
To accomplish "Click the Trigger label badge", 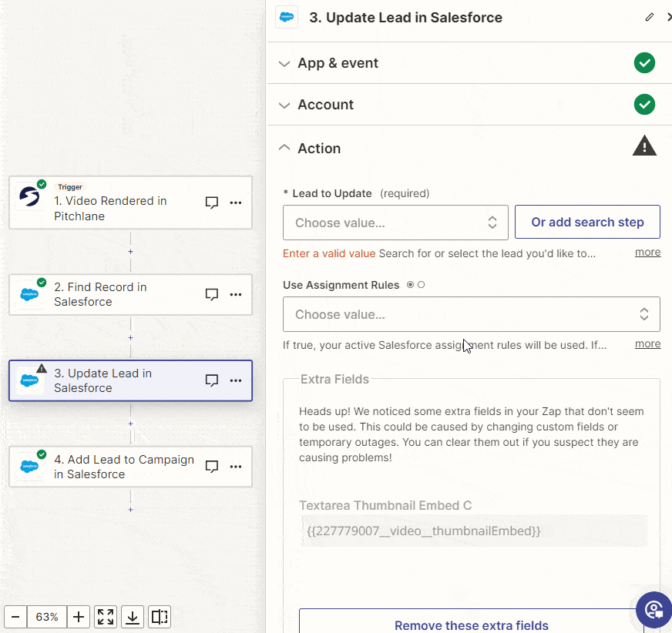I will coord(70,186).
